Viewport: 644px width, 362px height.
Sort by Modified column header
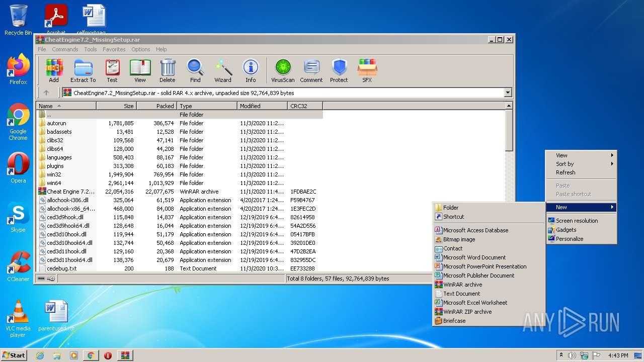coord(262,106)
